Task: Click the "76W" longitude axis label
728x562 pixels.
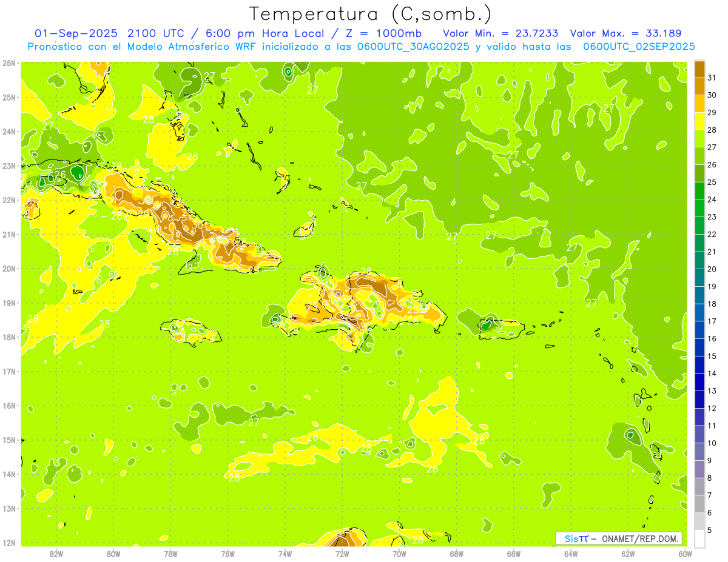Action: [227, 554]
